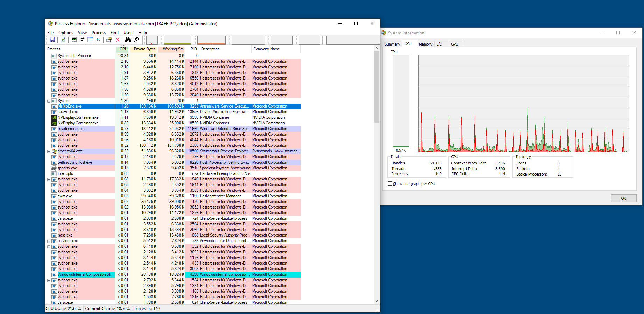
Task: Click NVDisplay.Container.exe icon for PID 9996
Action: (54, 118)
